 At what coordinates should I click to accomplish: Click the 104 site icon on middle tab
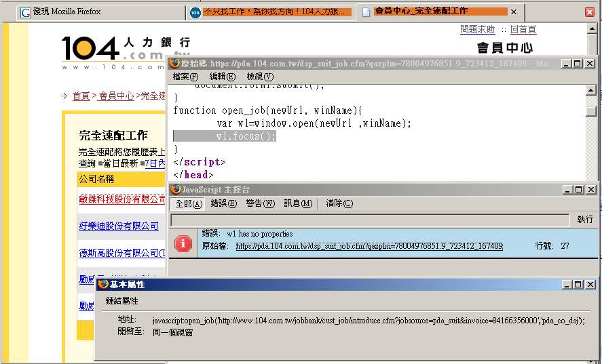(x=195, y=12)
